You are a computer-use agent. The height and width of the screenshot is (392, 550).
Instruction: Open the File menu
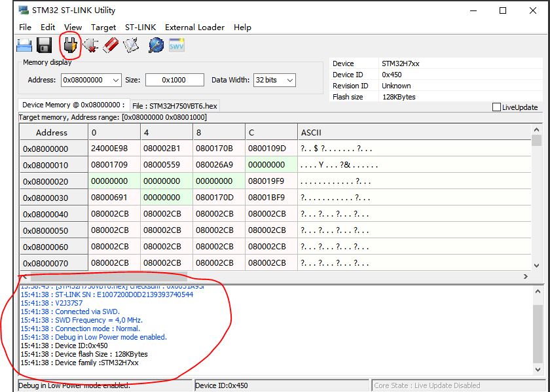point(26,27)
